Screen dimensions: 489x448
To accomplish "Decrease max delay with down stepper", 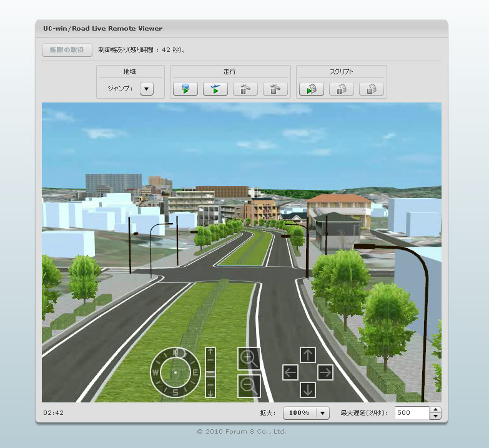I will (435, 416).
